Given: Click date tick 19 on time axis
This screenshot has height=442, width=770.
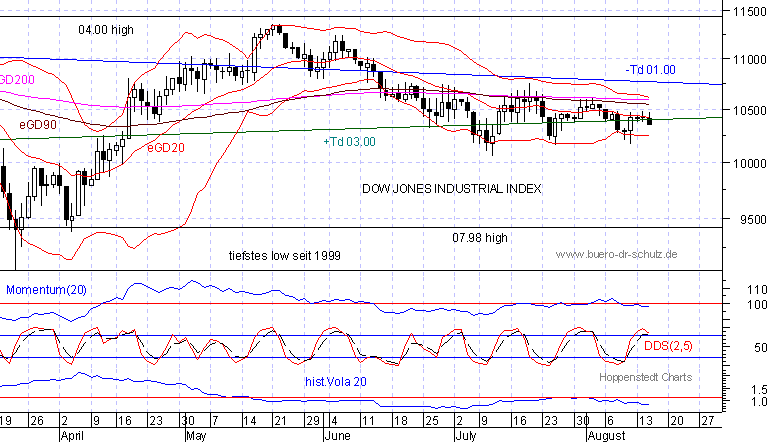Looking at the screenshot, I should coord(5,421).
